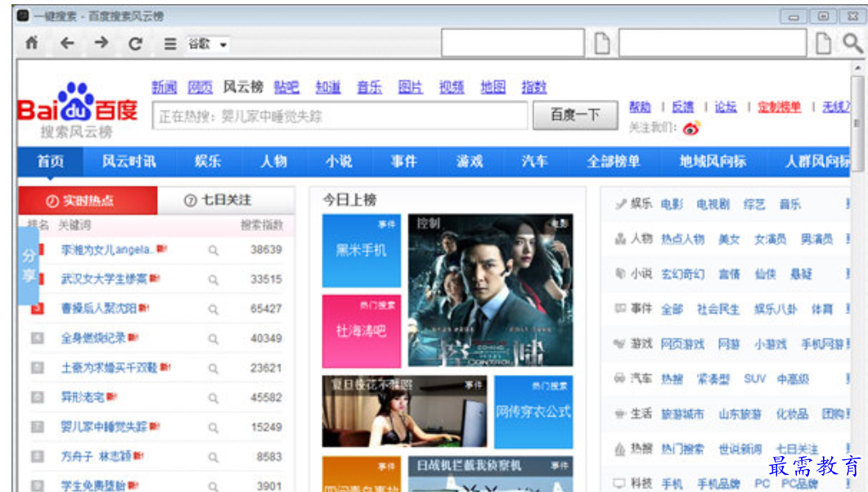
Task: Open the 谷歌 search engine dropdown
Action: pos(208,43)
